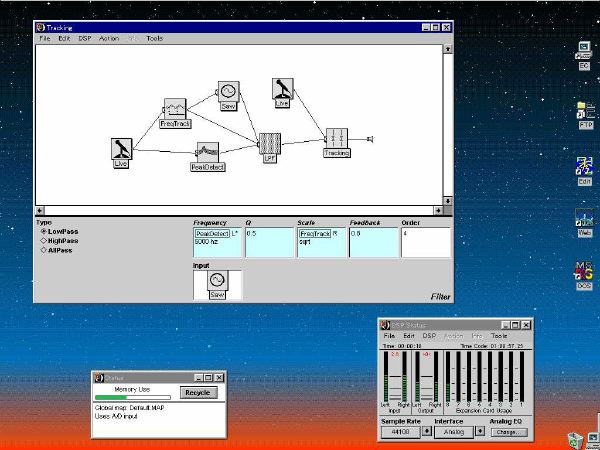
Task: Click the Memory Use progress bar
Action: pos(132,398)
